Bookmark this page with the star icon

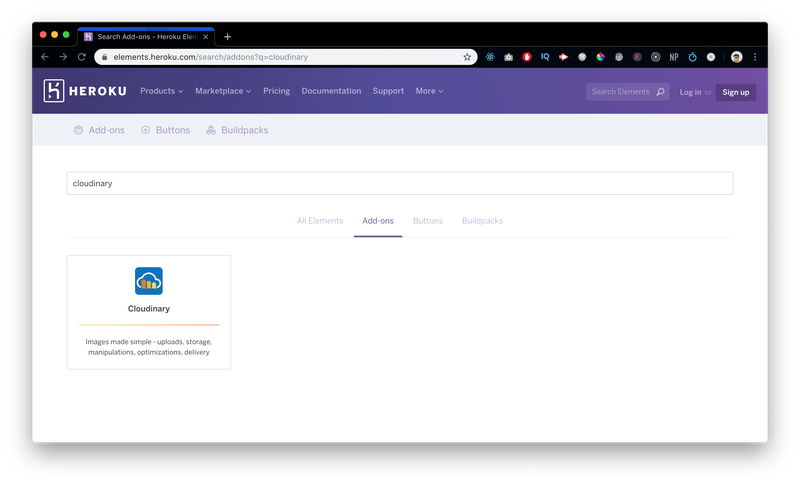(x=467, y=57)
